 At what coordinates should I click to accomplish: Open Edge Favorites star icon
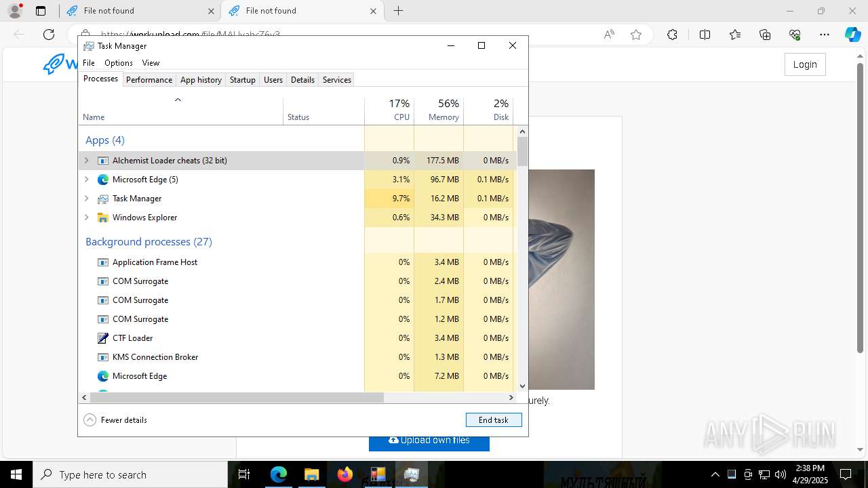(636, 35)
